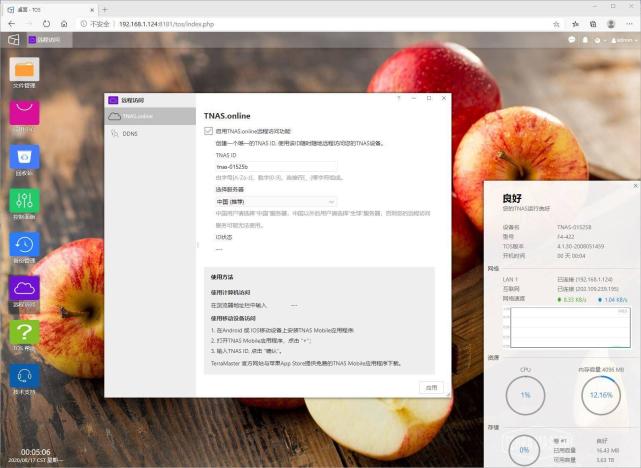Click the download speed 1.04 KB/s value

pyautogui.click(x=612, y=300)
